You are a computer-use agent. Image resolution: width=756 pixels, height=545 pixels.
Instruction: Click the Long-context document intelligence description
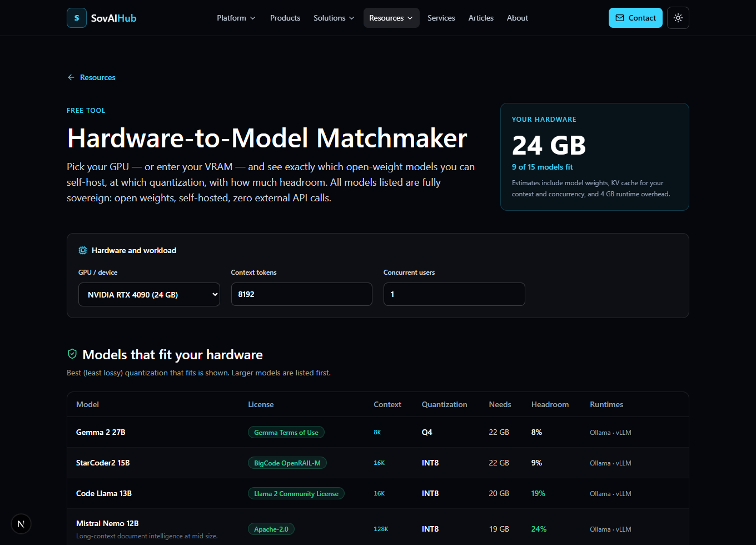click(147, 536)
